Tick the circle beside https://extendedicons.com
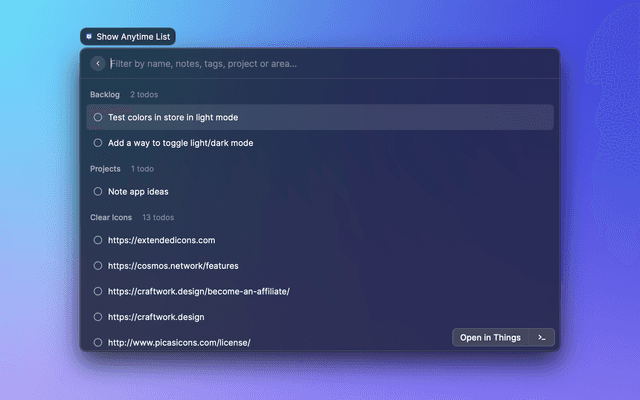640x400 pixels. (98, 240)
